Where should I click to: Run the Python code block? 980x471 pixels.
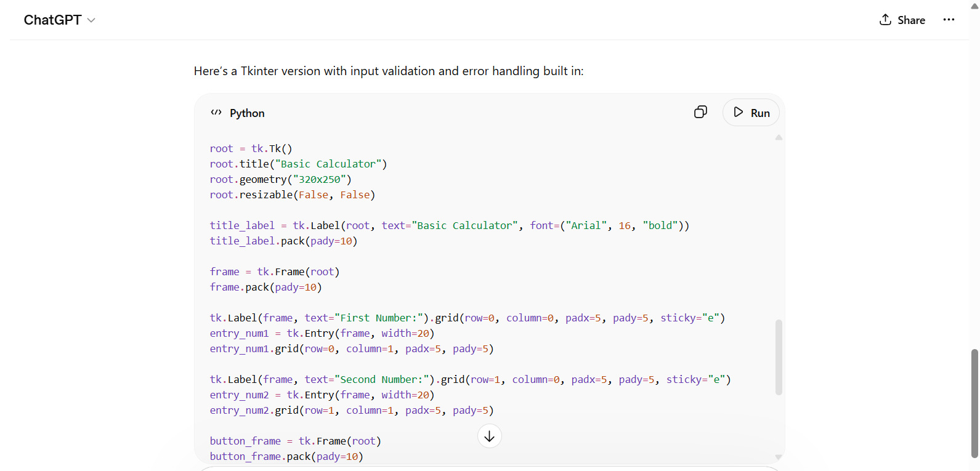tap(751, 113)
